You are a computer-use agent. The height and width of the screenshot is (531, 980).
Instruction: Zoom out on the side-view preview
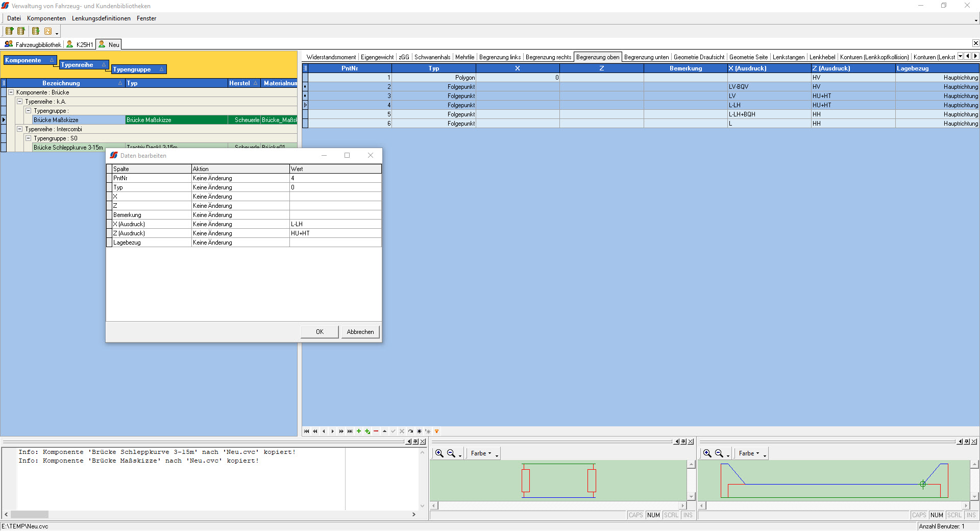click(719, 453)
